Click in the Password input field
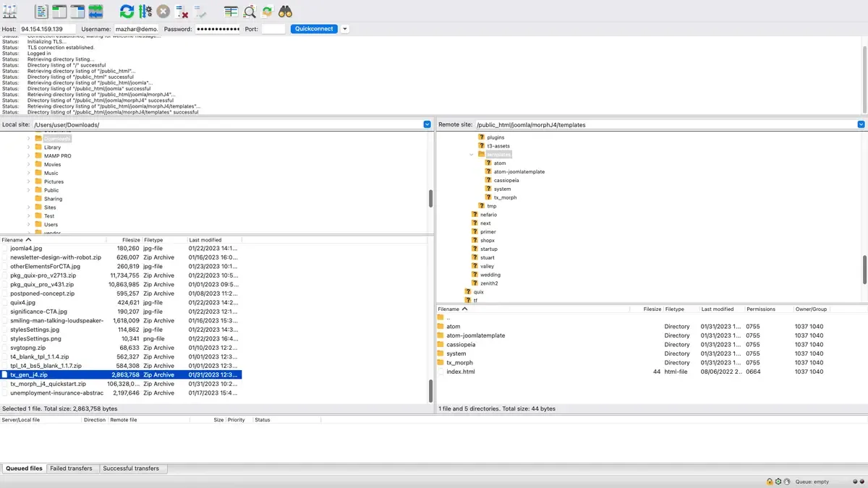Image resolution: width=868 pixels, height=488 pixels. click(x=218, y=29)
